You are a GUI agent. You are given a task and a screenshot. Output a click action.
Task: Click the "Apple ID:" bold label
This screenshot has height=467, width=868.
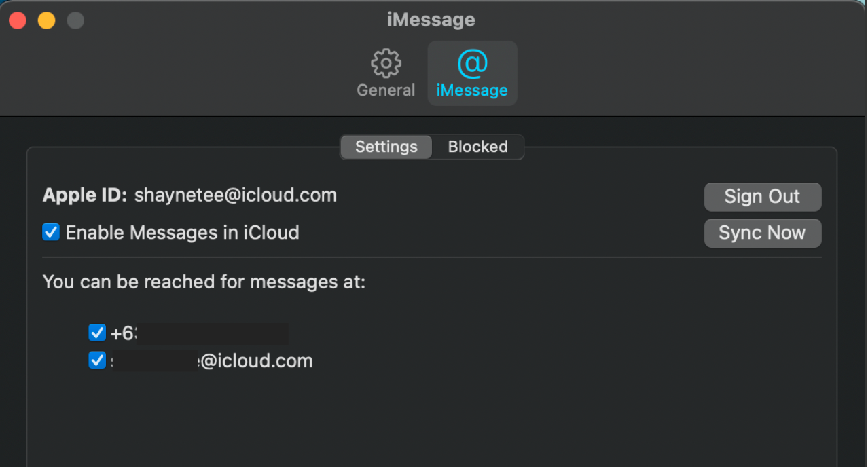click(x=85, y=195)
